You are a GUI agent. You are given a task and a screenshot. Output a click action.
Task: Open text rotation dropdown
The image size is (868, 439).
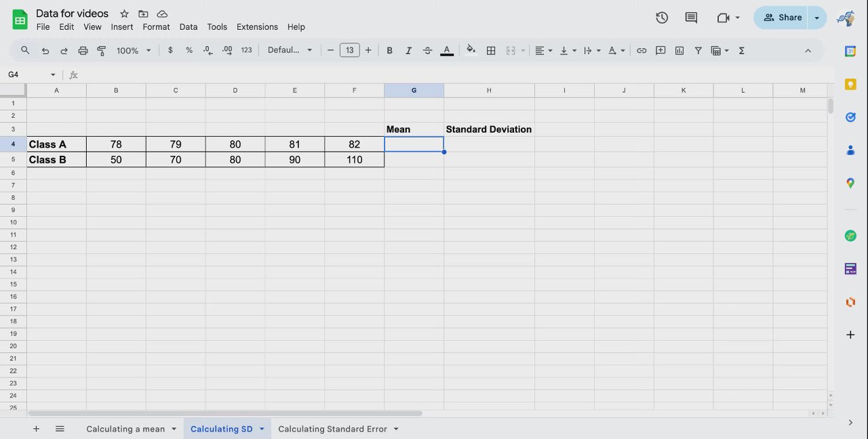pyautogui.click(x=616, y=50)
